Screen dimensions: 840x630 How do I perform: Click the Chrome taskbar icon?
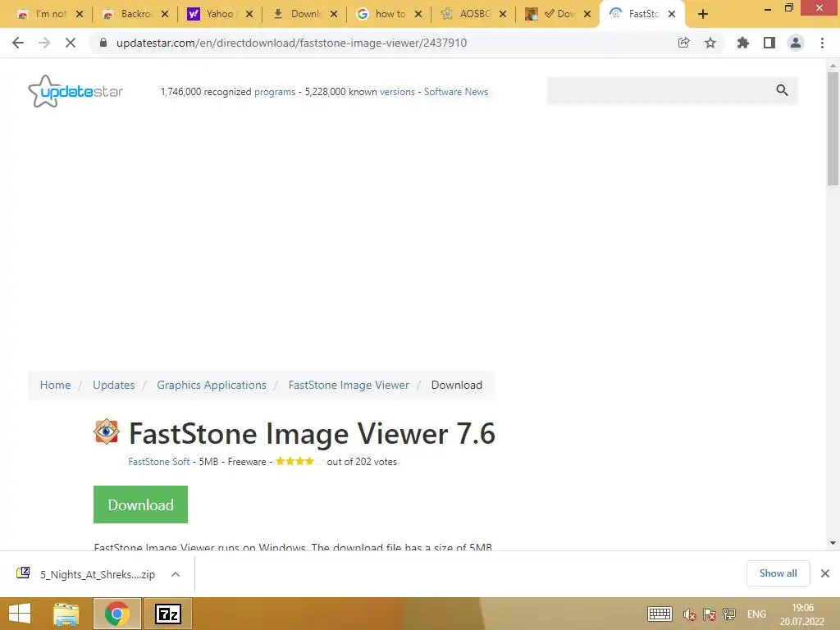[x=116, y=614]
